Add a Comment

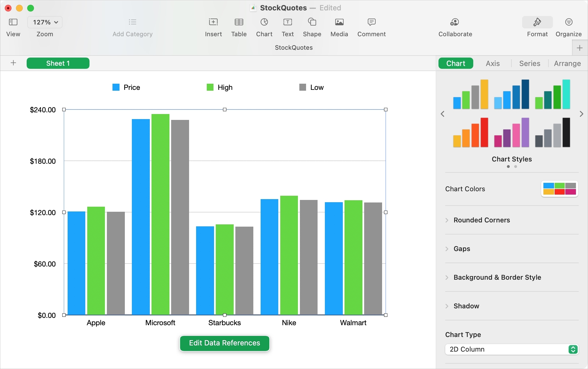pyautogui.click(x=371, y=22)
